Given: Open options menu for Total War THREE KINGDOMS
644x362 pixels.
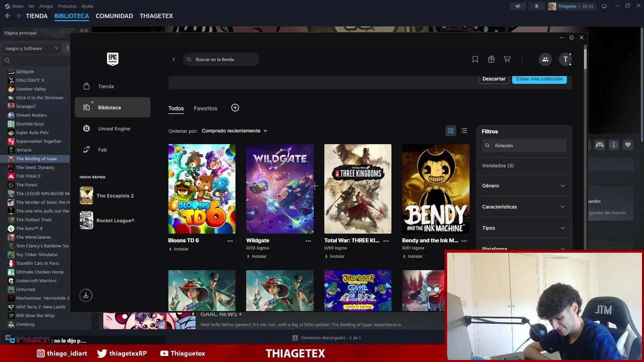Looking at the screenshot, I should coord(386,241).
